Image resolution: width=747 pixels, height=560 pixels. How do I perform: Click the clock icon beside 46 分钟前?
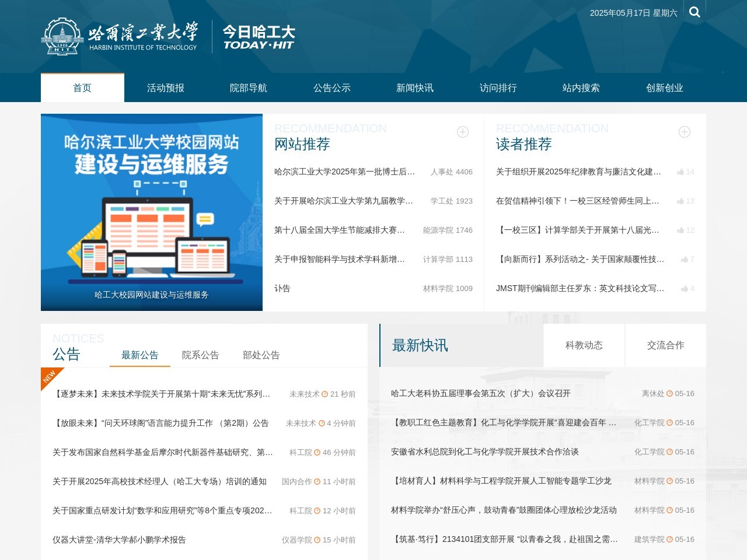point(317,453)
